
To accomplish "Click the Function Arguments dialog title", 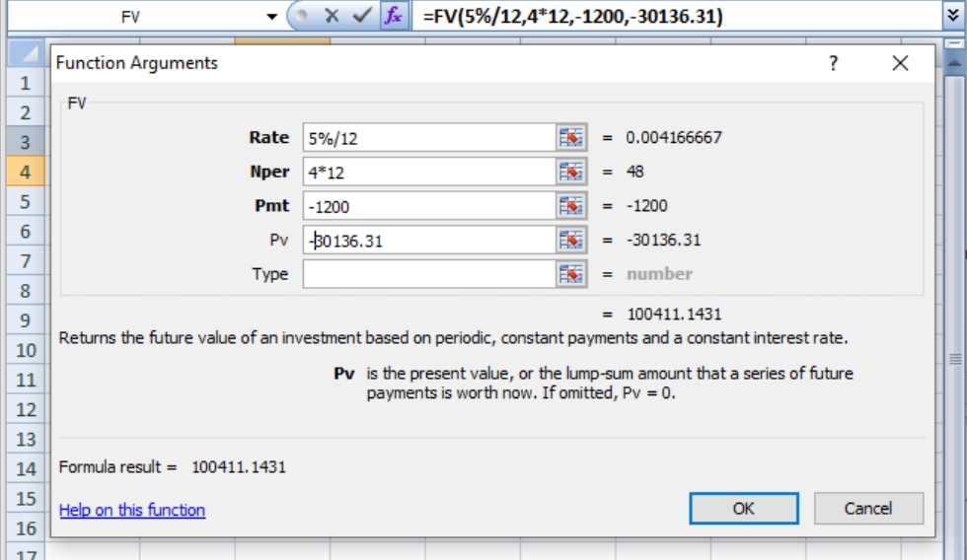I will coord(137,63).
